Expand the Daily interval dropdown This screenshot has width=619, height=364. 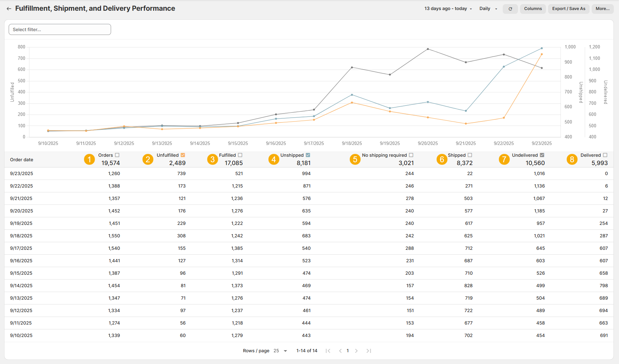tap(488, 9)
